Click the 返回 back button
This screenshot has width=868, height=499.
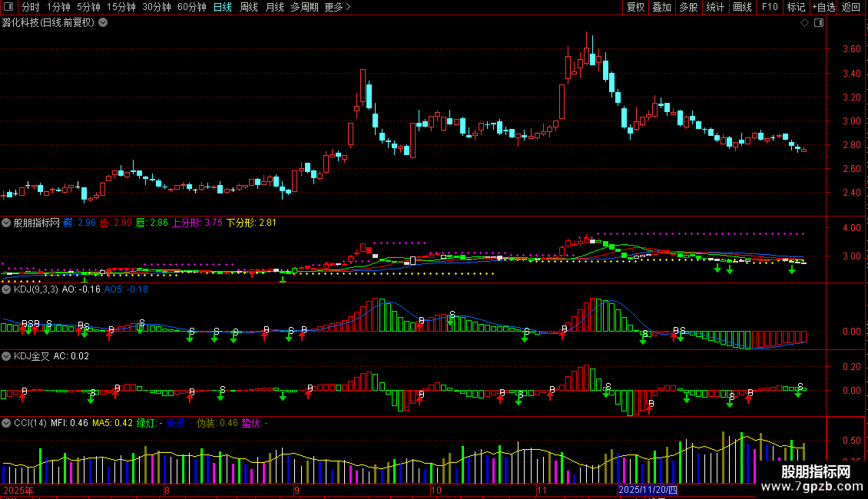(851, 7)
